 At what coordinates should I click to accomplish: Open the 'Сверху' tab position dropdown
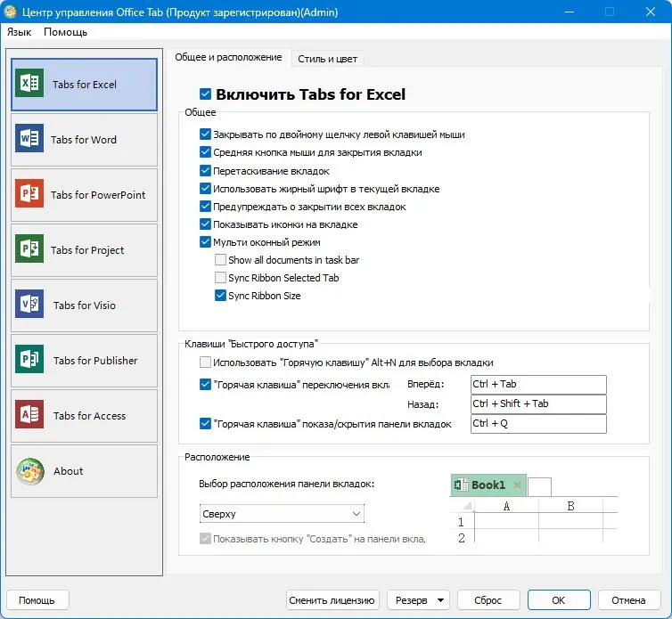tap(282, 514)
